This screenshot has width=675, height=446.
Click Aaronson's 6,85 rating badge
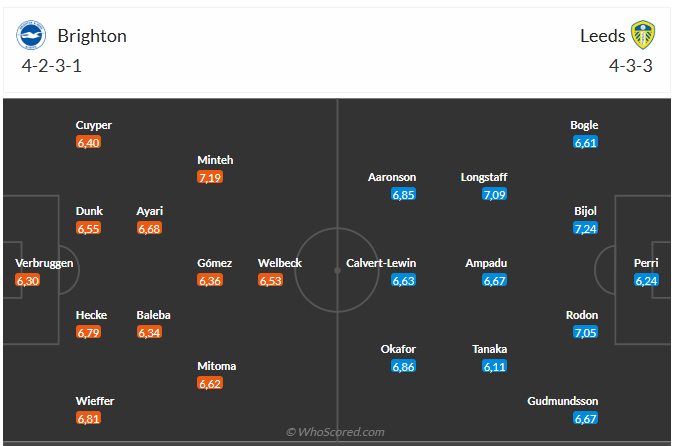(x=403, y=195)
